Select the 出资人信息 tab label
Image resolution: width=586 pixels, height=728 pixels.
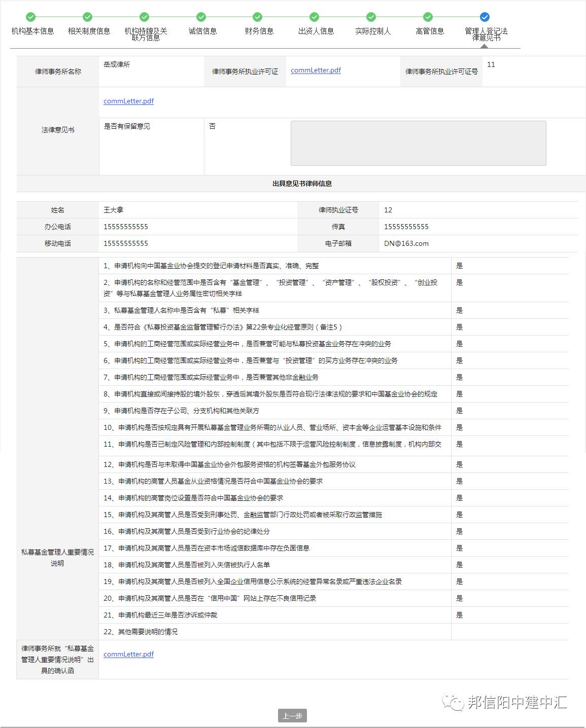pyautogui.click(x=316, y=31)
